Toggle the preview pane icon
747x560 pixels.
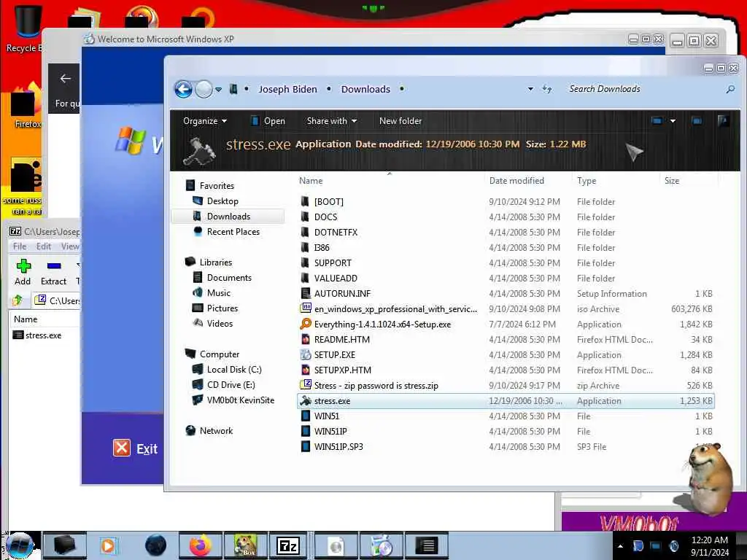pos(697,121)
